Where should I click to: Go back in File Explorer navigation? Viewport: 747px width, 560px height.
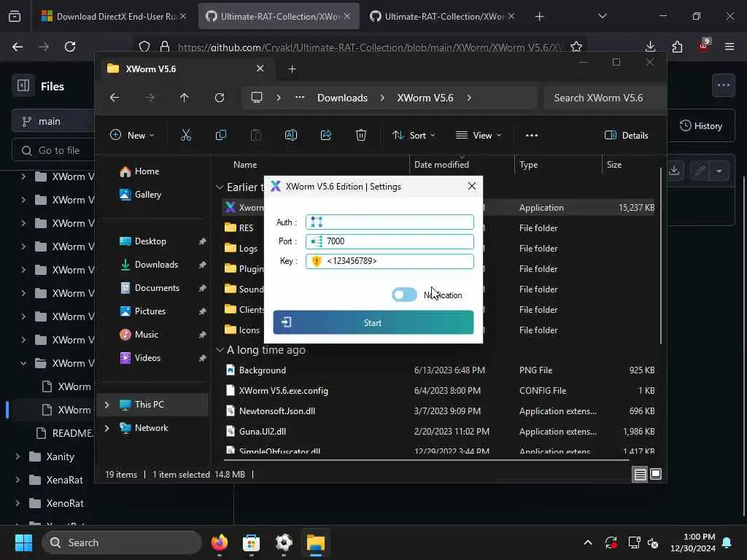pos(115,98)
